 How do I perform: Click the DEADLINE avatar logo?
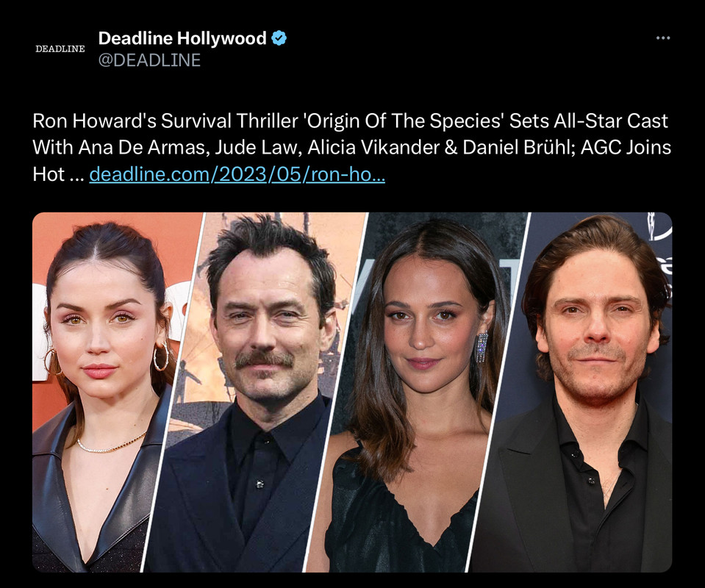60,49
